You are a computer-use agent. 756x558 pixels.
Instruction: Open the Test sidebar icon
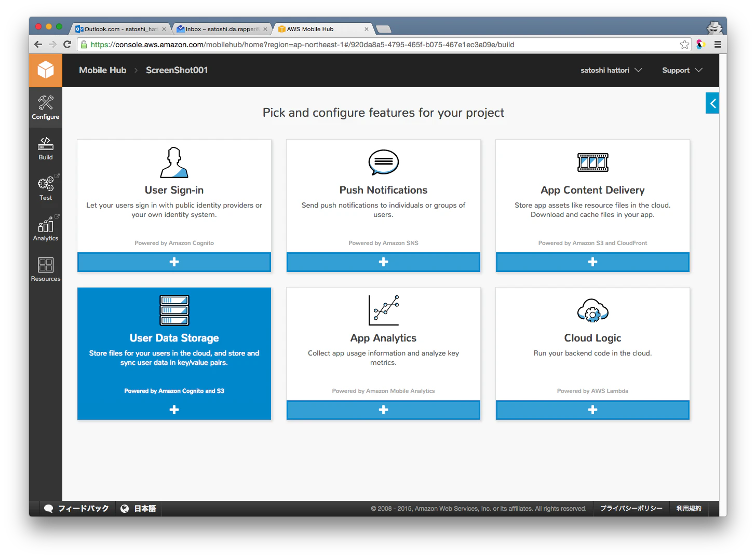46,188
